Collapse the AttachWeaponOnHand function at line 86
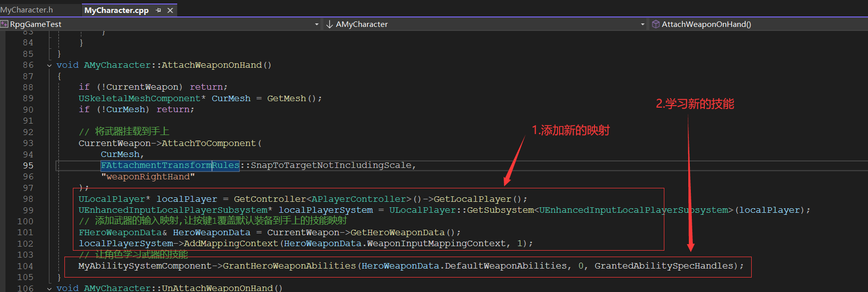The image size is (868, 292). point(49,65)
